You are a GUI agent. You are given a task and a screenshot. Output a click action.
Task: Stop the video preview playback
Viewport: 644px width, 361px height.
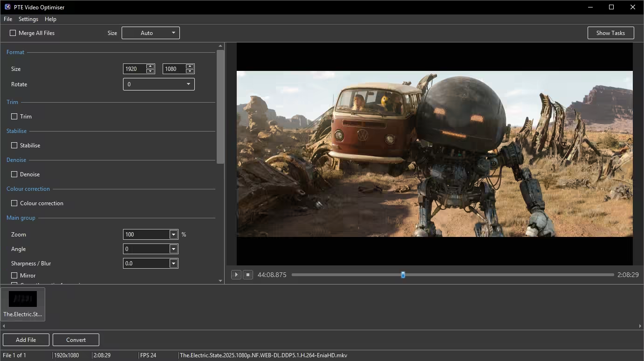point(248,275)
